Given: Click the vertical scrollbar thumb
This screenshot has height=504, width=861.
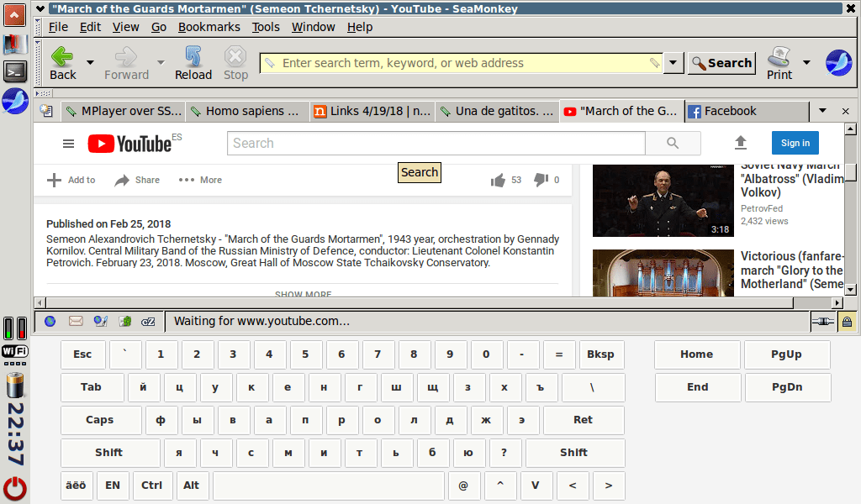Looking at the screenshot, I should click(851, 171).
